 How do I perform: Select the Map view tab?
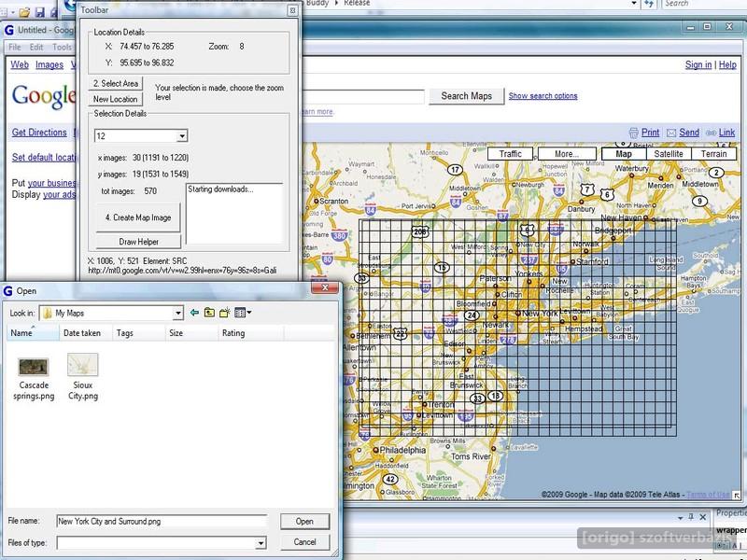click(x=624, y=154)
